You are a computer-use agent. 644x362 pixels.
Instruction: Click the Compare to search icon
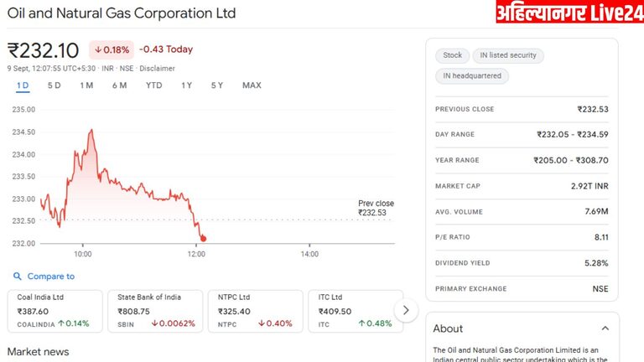pyautogui.click(x=18, y=277)
